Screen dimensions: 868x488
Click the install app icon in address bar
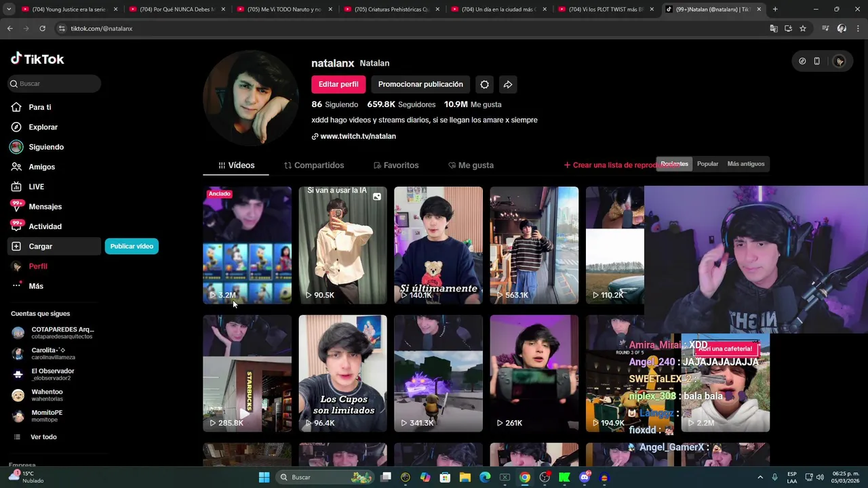coord(788,28)
